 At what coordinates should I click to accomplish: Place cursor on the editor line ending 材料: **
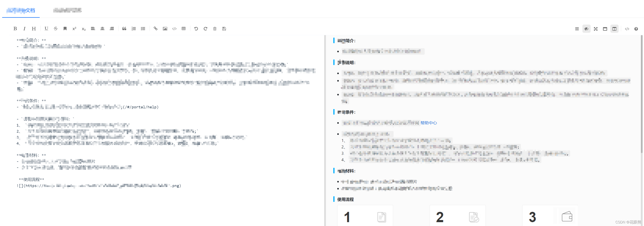[x=31, y=155]
